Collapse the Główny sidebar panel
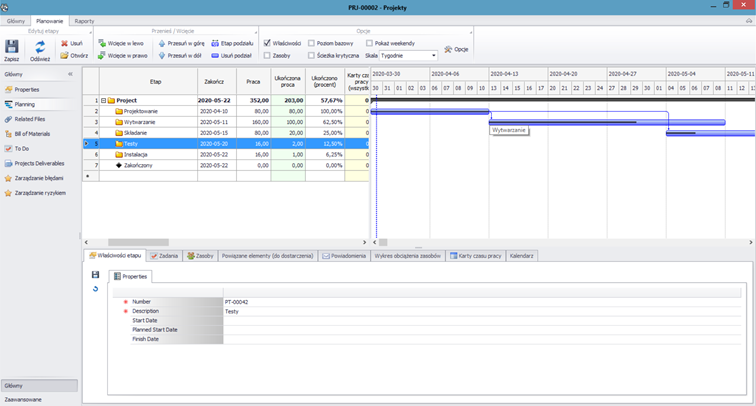This screenshot has height=406, width=756. (70, 74)
